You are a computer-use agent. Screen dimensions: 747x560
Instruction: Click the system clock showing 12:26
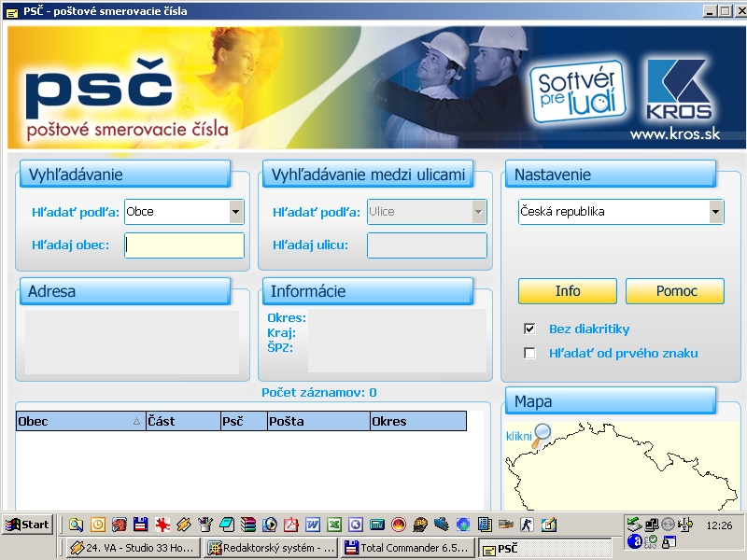point(719,525)
